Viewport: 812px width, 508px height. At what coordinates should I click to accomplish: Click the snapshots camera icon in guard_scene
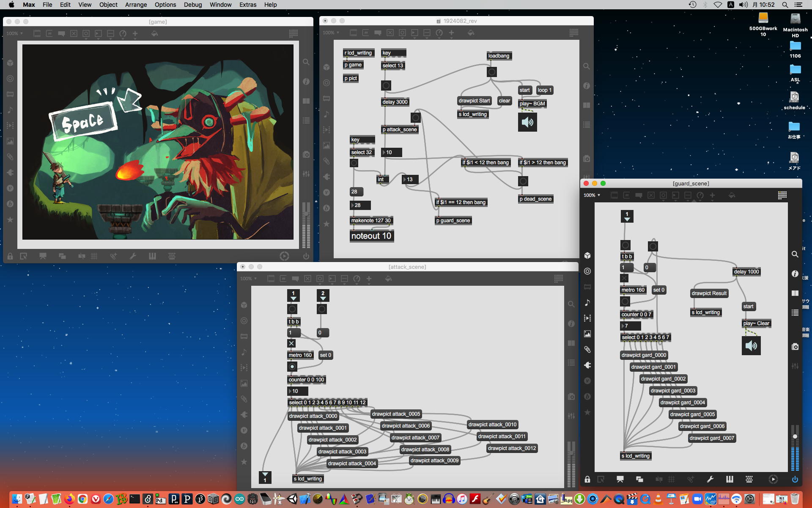(795, 347)
